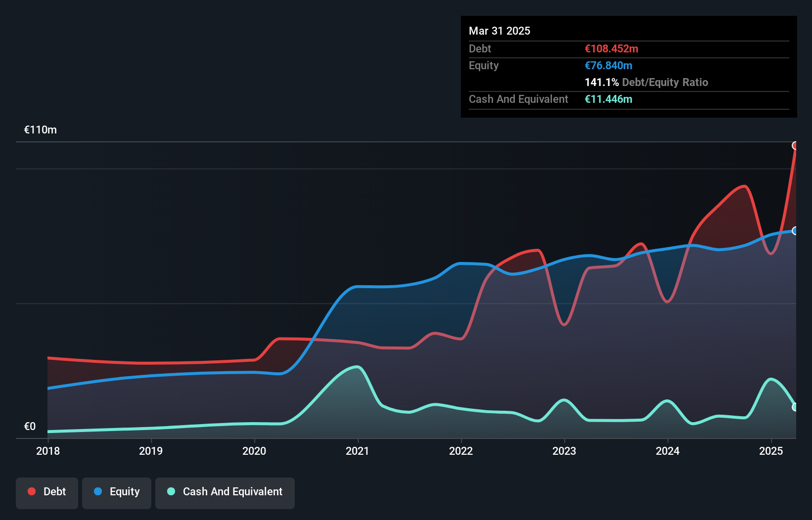Click the €108.452m debt value
The image size is (812, 520).
click(611, 48)
